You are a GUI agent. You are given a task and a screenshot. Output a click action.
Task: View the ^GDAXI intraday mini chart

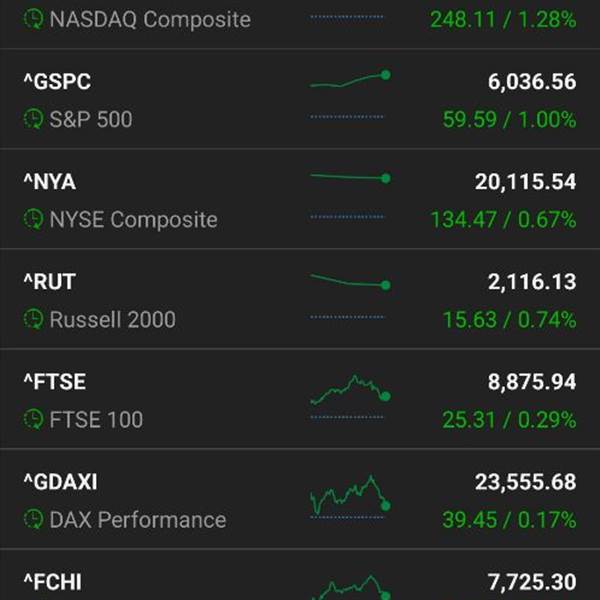coord(350,494)
